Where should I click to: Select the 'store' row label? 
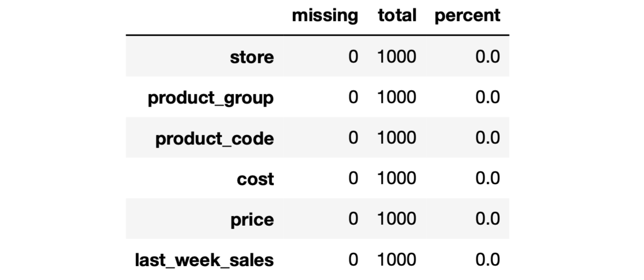coord(252,57)
